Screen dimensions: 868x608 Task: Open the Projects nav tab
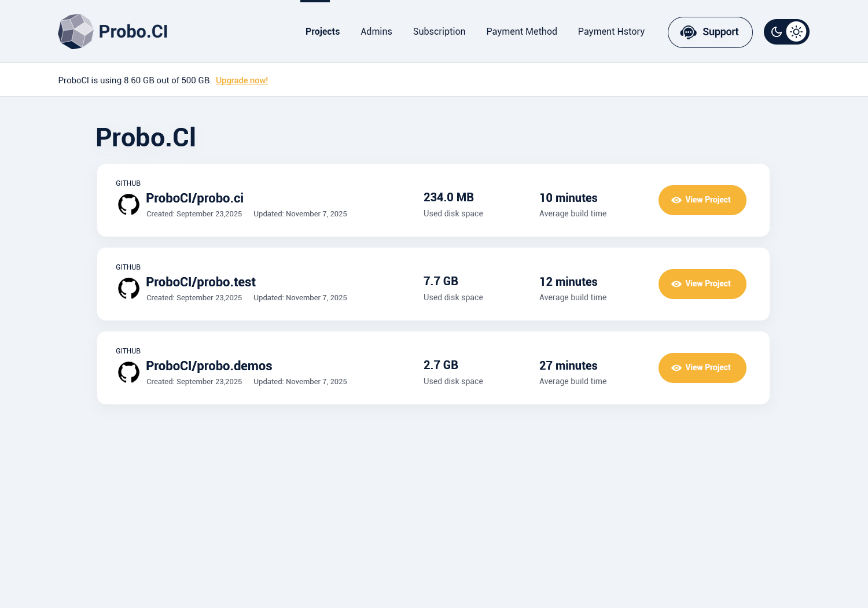(x=322, y=32)
